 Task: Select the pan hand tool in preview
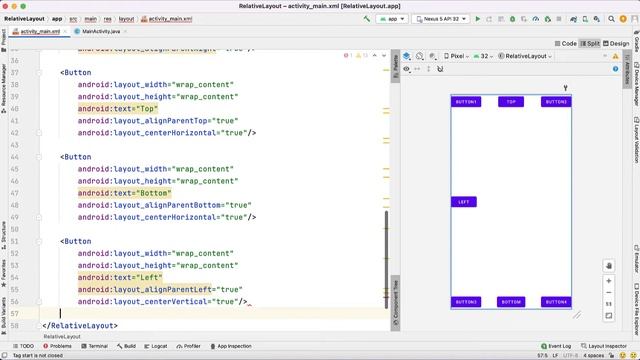coord(609,266)
